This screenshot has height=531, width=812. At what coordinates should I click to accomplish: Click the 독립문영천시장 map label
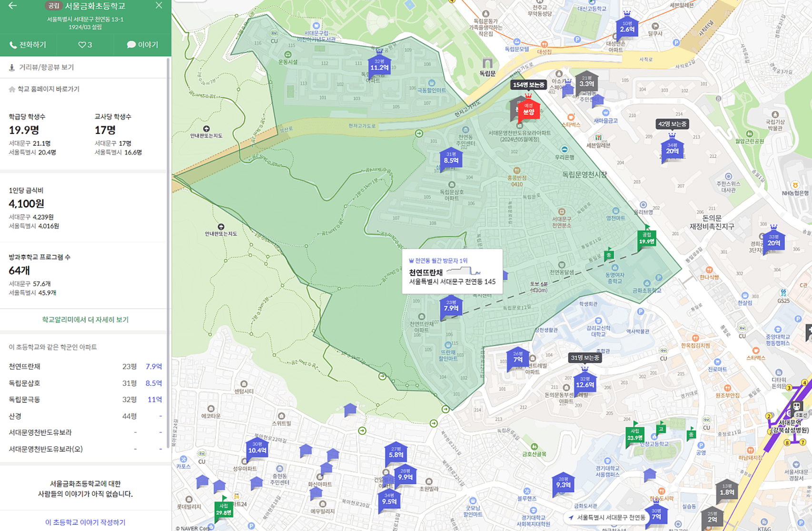[584, 175]
